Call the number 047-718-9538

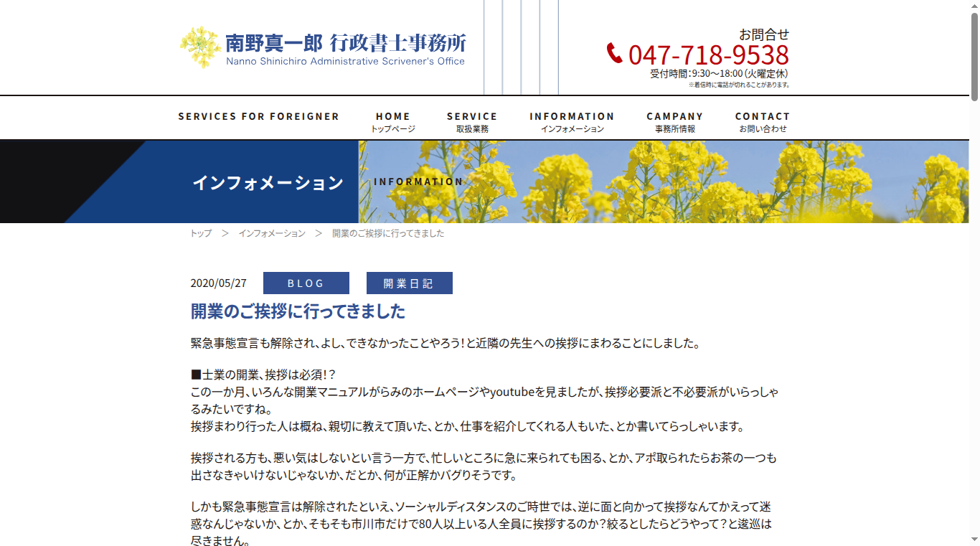pos(708,55)
